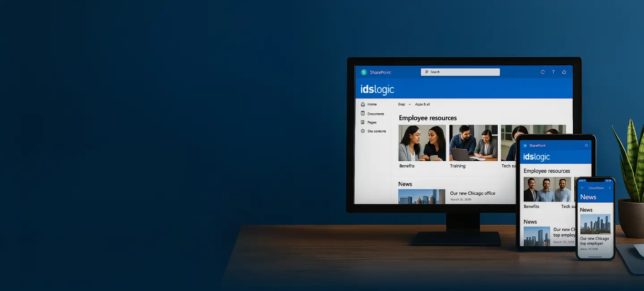
Task: Open the Benefits photo thumbnail on the monitor
Action: (422, 143)
